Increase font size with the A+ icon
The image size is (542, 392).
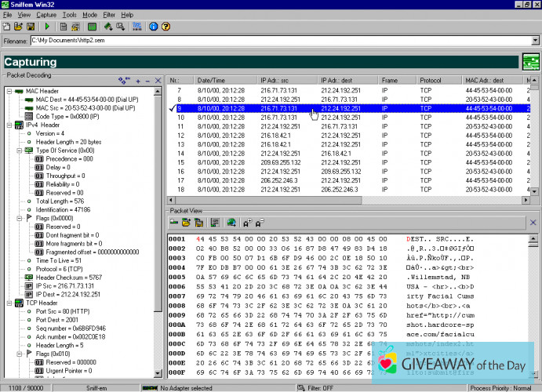pos(246,223)
